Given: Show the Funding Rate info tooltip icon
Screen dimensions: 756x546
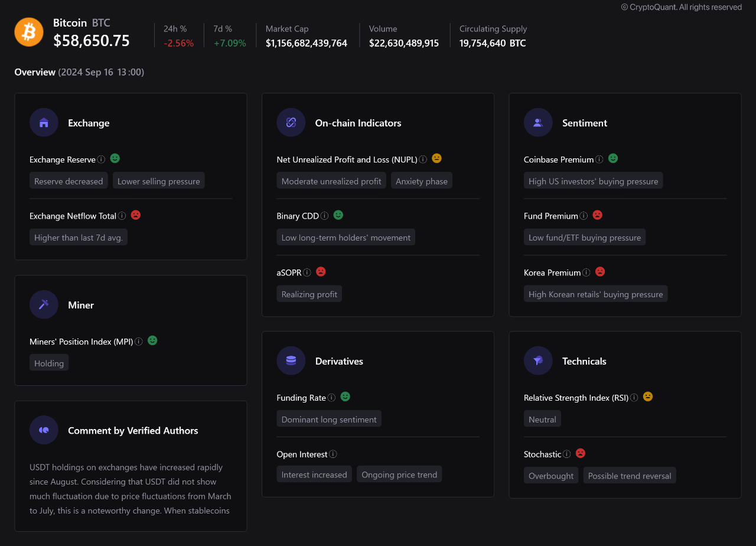Looking at the screenshot, I should pos(332,398).
